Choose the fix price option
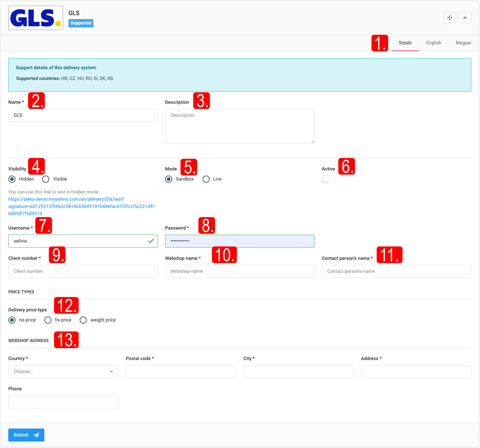This screenshot has height=448, width=480. click(48, 320)
